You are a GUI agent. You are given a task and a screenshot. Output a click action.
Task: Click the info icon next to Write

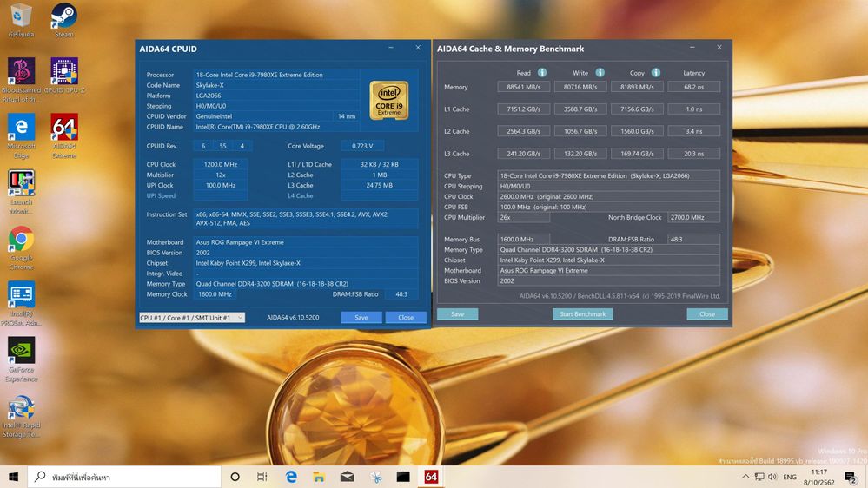point(600,72)
